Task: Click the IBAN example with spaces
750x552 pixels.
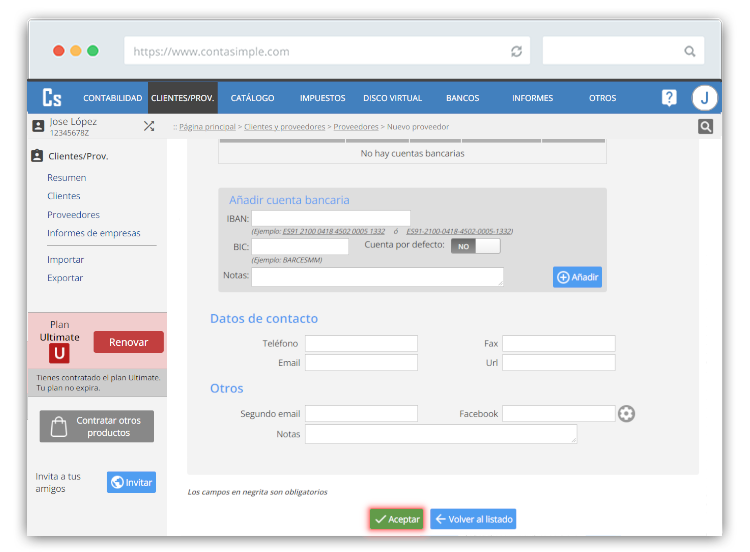Action: [x=333, y=232]
